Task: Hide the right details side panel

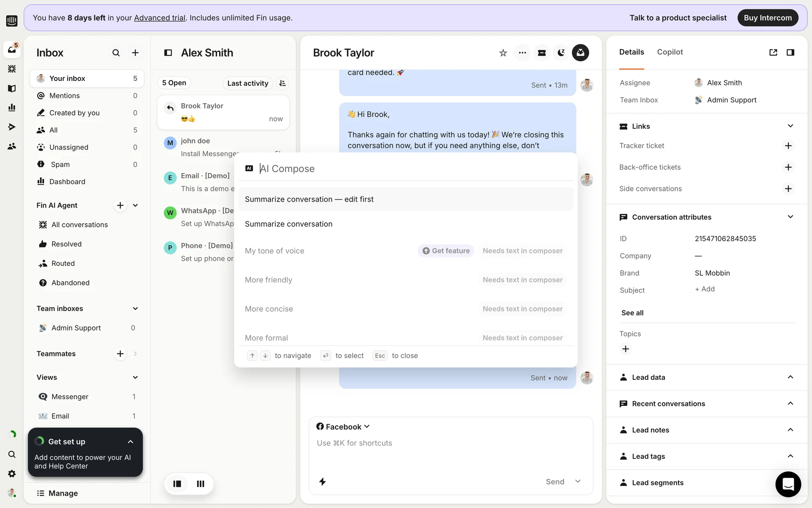Action: point(790,52)
